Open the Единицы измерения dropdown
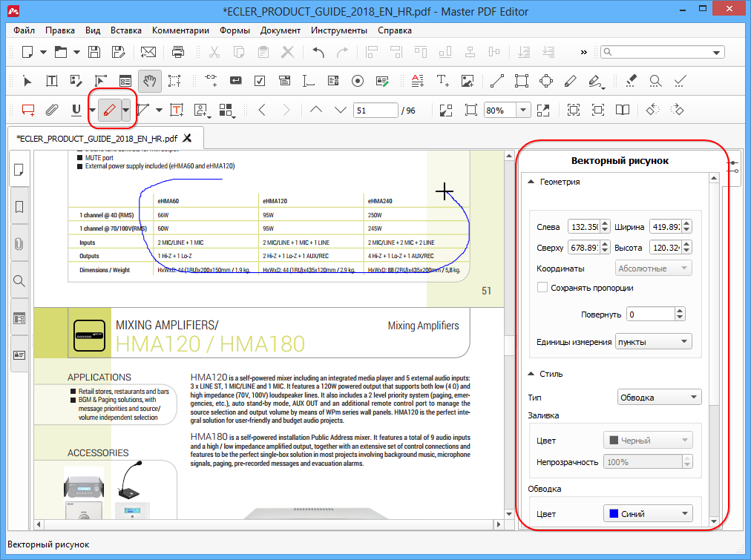The width and height of the screenshot is (751, 560). coord(654,342)
